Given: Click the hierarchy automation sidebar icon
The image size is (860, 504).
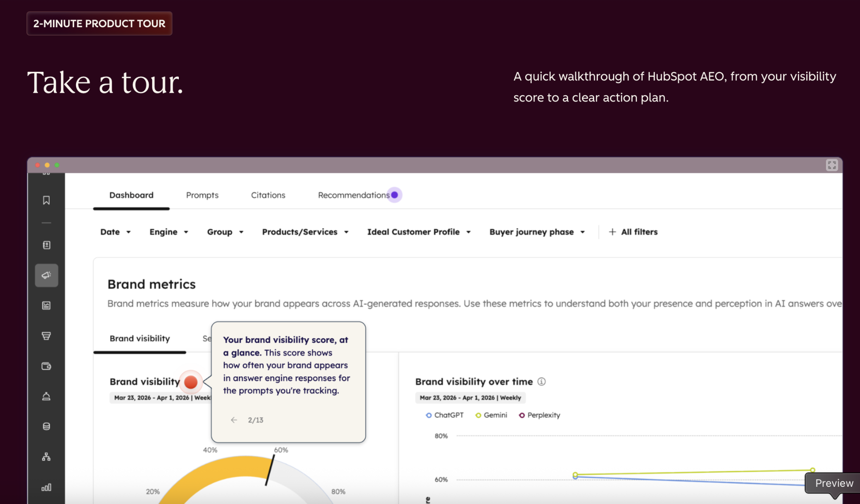Looking at the screenshot, I should pos(46,457).
